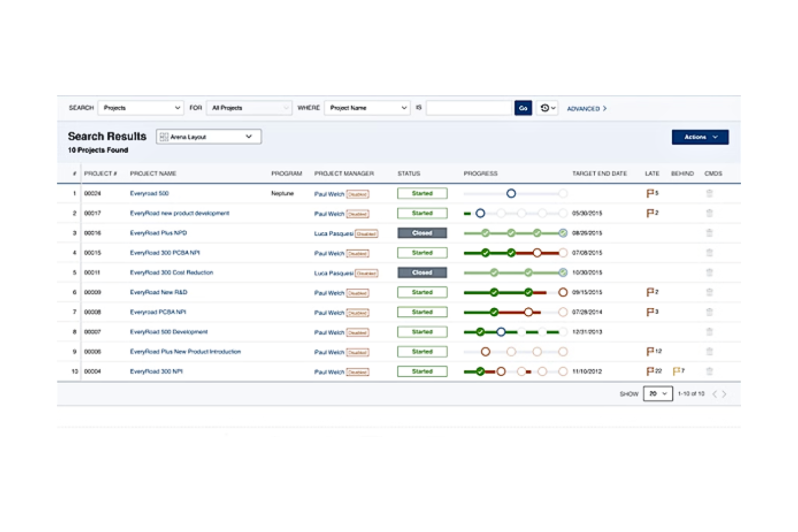Click the late flag on Everyroad PCBA NPI
The width and height of the screenshot is (798, 532).
click(650, 312)
